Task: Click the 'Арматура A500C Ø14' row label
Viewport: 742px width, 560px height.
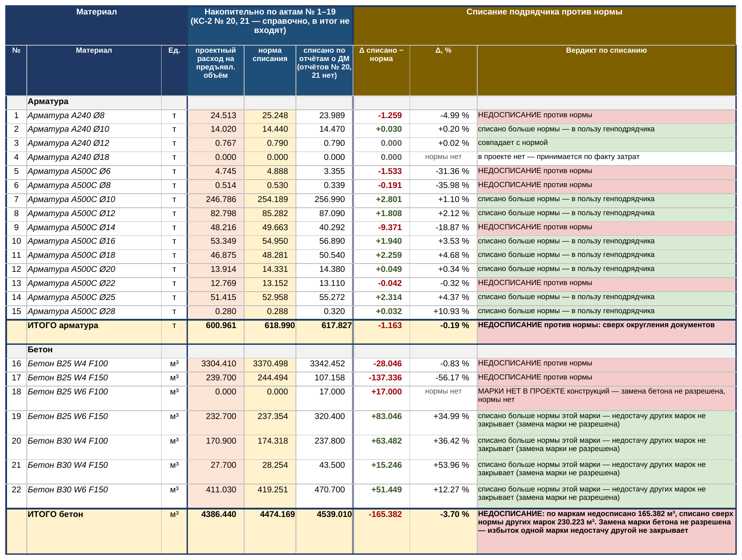Action: (x=94, y=228)
